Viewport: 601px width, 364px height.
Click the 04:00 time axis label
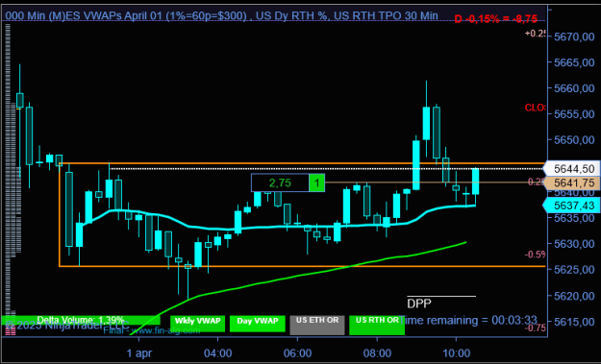click(x=217, y=352)
